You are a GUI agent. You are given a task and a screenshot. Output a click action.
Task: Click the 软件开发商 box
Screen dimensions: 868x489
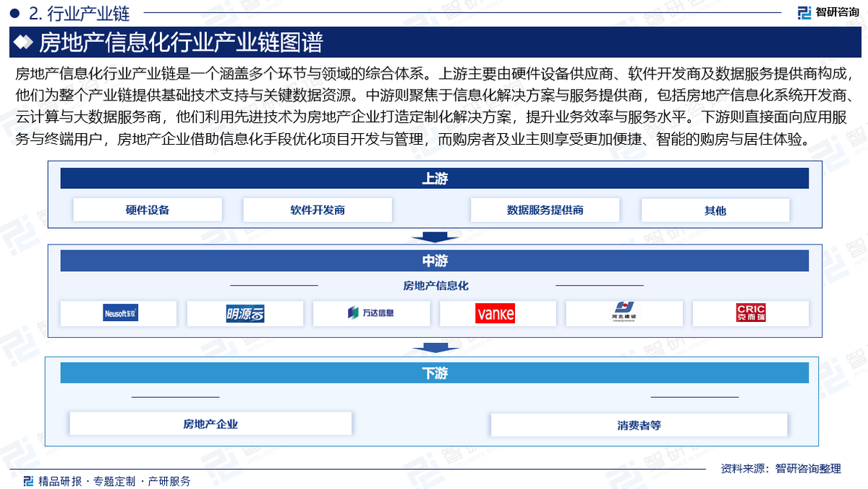click(x=317, y=210)
